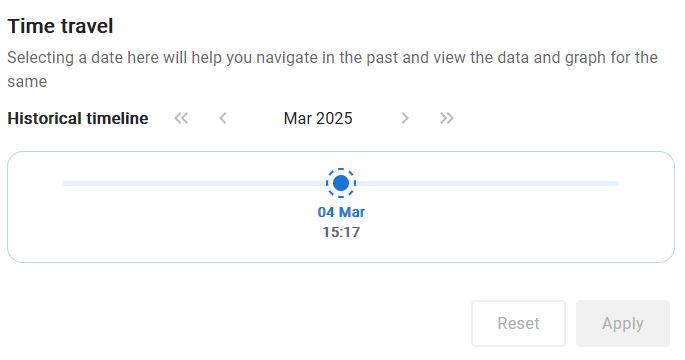This screenshot has height=360, width=685.
Task: Select the Time travel heading
Action: (x=60, y=26)
